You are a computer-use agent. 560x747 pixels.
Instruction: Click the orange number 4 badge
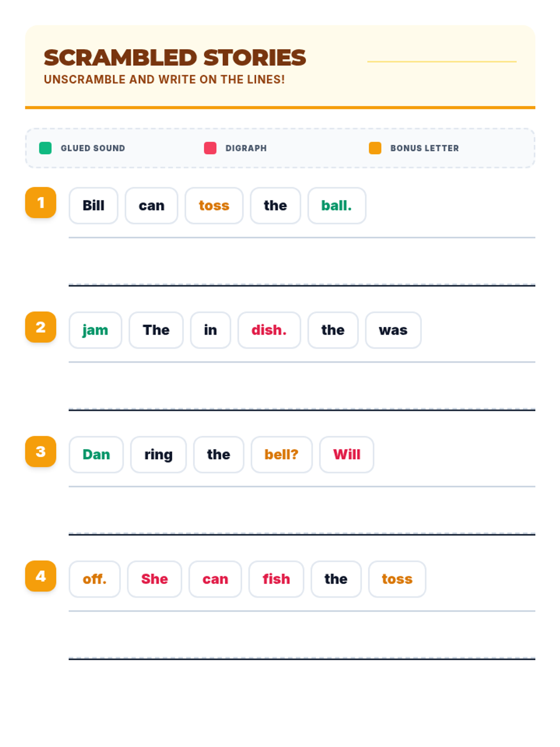tap(41, 576)
